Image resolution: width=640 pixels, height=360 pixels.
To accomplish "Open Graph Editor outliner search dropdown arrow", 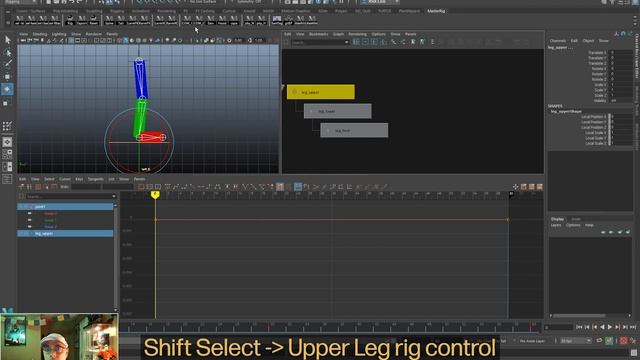I will (x=113, y=196).
